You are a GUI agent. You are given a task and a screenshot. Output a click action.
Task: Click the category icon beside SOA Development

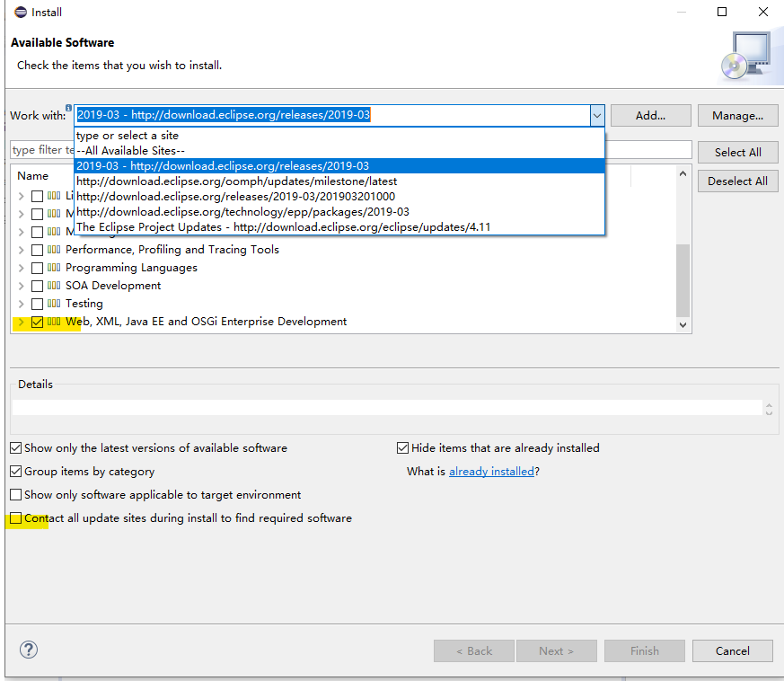coord(54,285)
